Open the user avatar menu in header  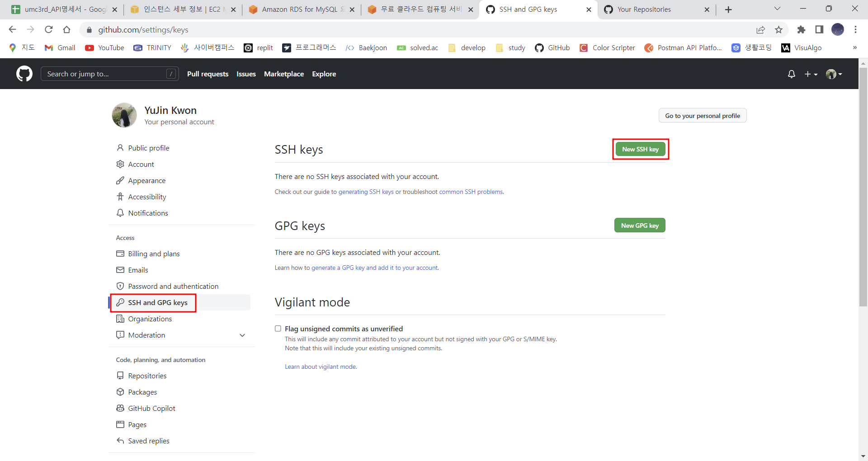point(834,74)
